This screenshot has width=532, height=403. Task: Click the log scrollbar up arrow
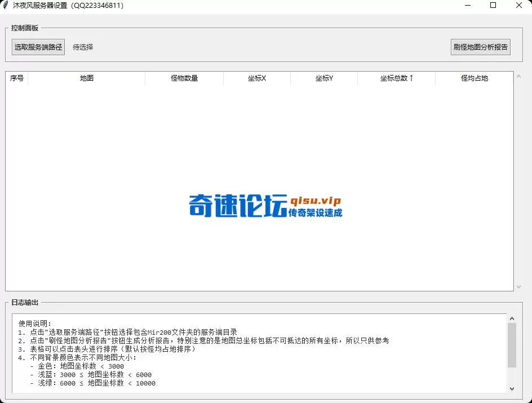click(512, 317)
